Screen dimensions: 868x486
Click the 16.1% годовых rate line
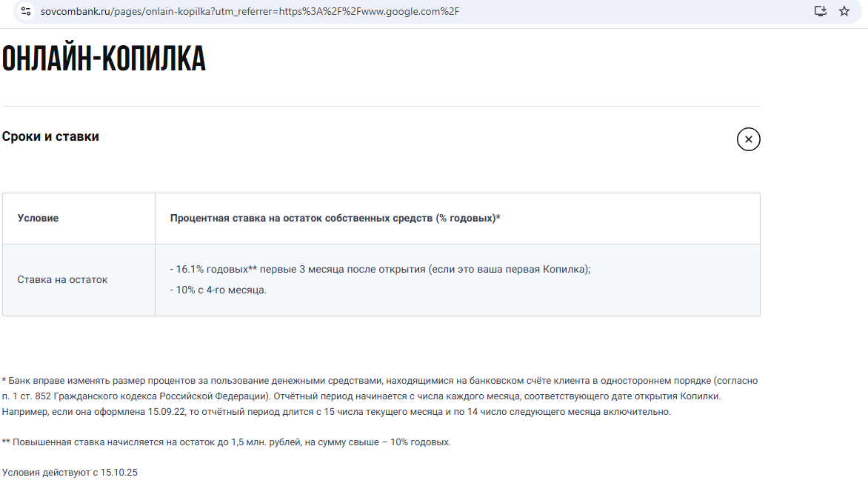click(380, 270)
